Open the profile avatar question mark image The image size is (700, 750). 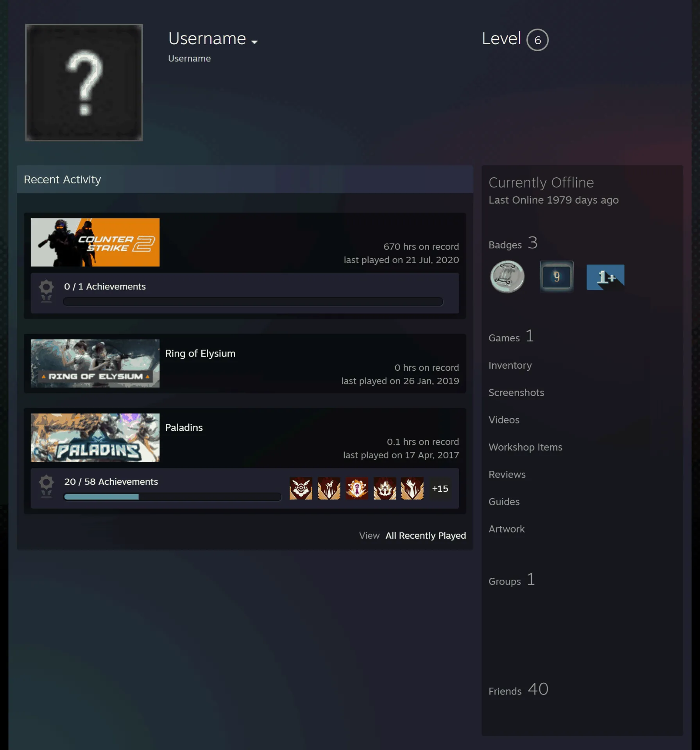(84, 82)
